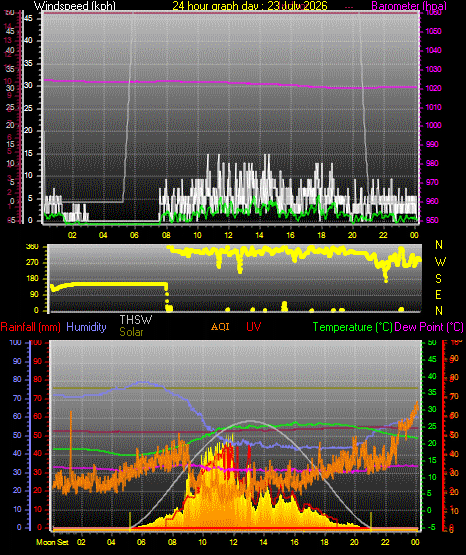Click the 08 hour tick below wind graph
This screenshot has height=555, width=466.
point(166,235)
